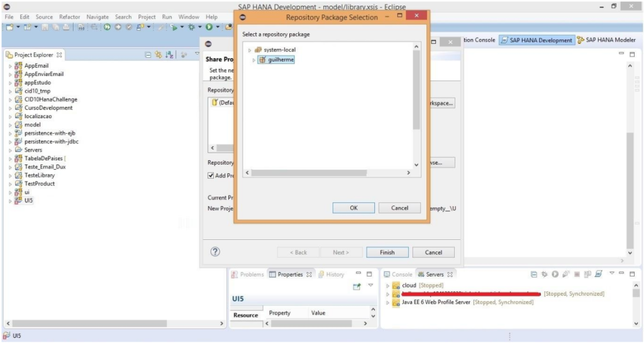Select the guilherme repository package
The height and width of the screenshot is (343, 644).
pyautogui.click(x=280, y=60)
